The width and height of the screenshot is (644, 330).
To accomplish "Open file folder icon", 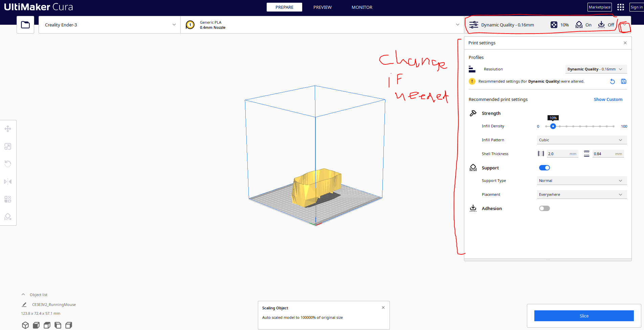I will click(x=25, y=25).
